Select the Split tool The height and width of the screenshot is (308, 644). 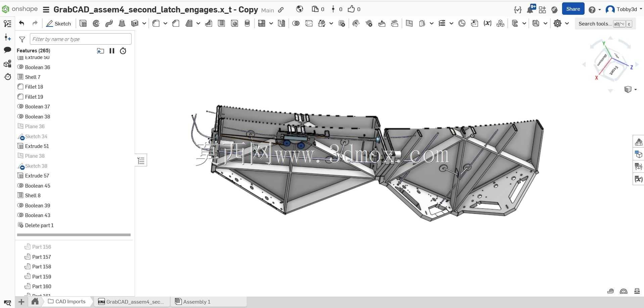tap(309, 23)
